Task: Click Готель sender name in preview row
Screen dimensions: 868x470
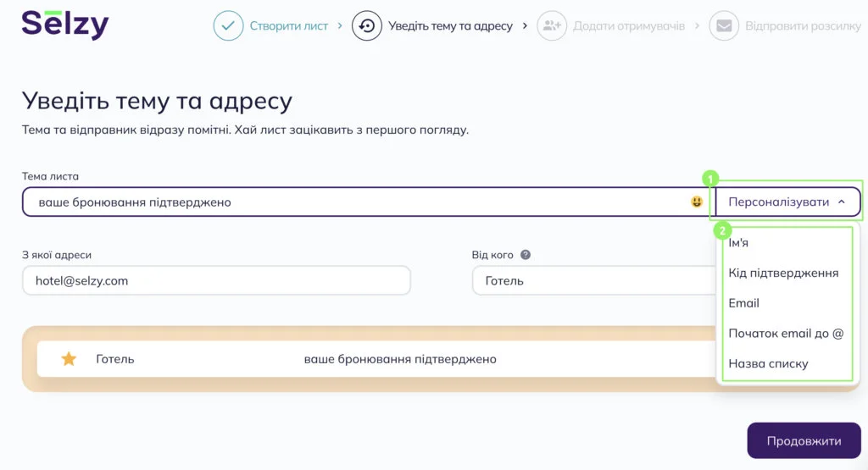Action: pos(115,359)
